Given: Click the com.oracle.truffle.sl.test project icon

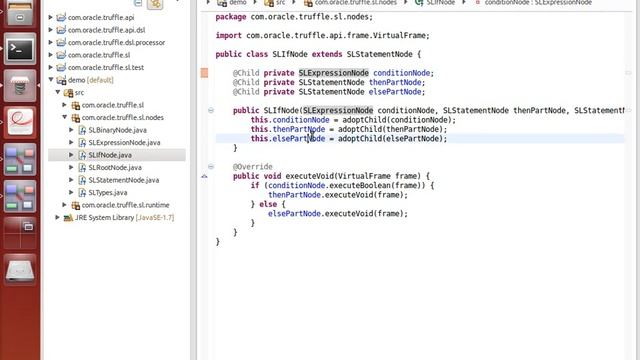Looking at the screenshot, I should point(61,67).
